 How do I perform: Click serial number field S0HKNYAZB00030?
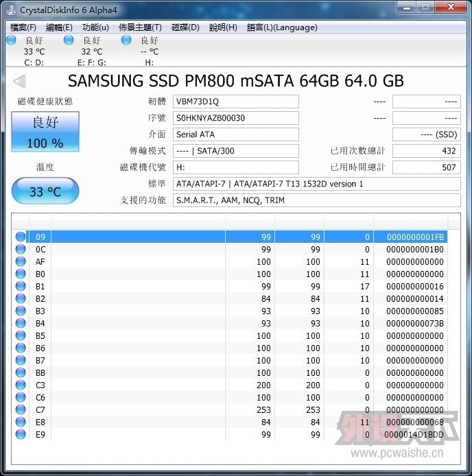[x=236, y=118]
